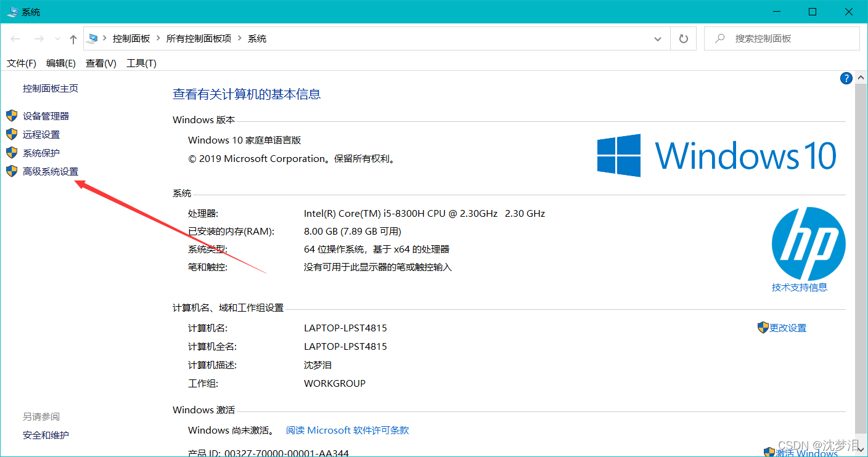This screenshot has height=457, width=868.
Task: Click the Back navigation arrow
Action: (x=15, y=39)
